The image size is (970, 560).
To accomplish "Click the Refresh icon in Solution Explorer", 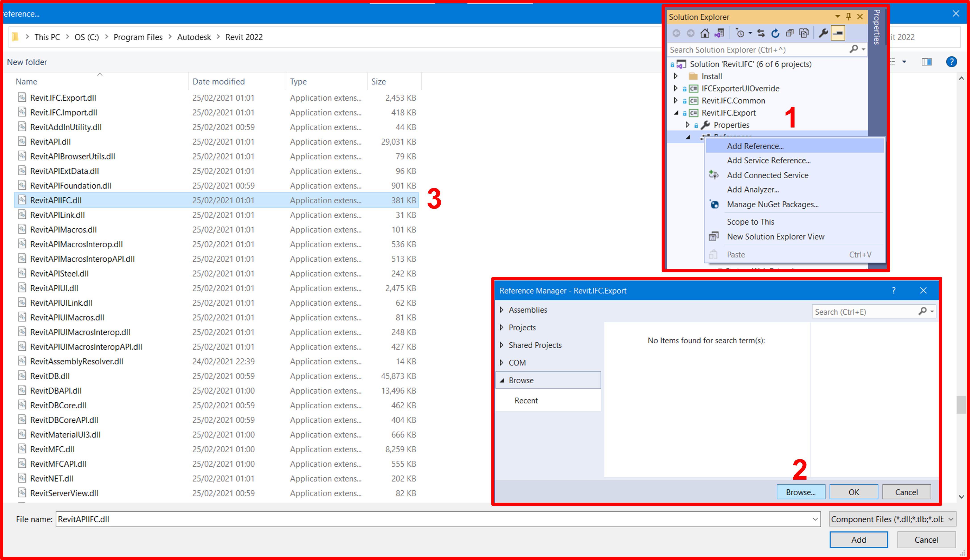I will pyautogui.click(x=775, y=33).
